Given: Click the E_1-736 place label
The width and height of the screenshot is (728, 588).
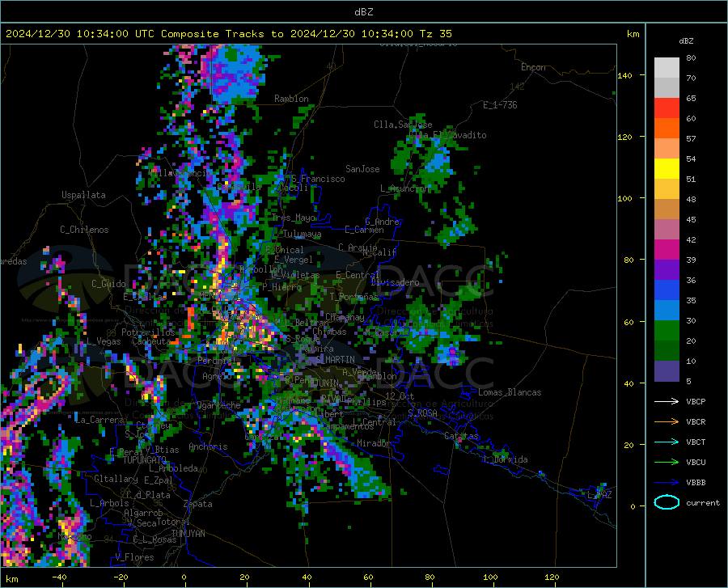Looking at the screenshot, I should pos(500,105).
